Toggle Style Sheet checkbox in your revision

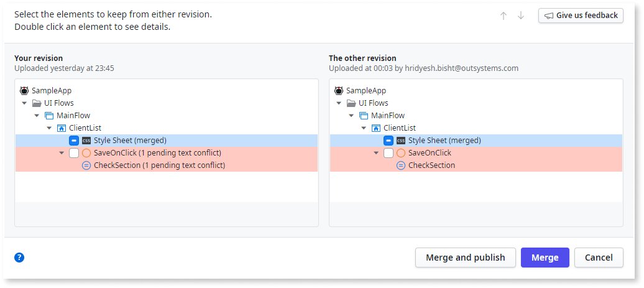pos(74,141)
